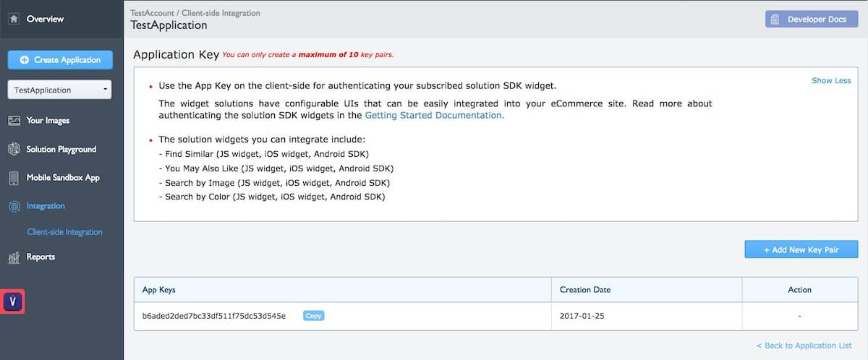This screenshot has height=360, width=868.
Task: Click the Solution Playground cube icon
Action: (14, 150)
